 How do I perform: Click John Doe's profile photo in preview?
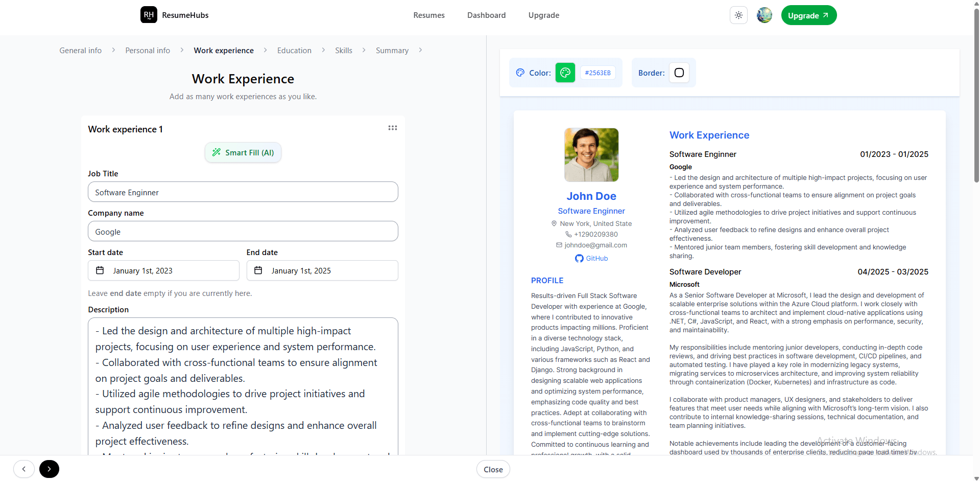click(591, 155)
